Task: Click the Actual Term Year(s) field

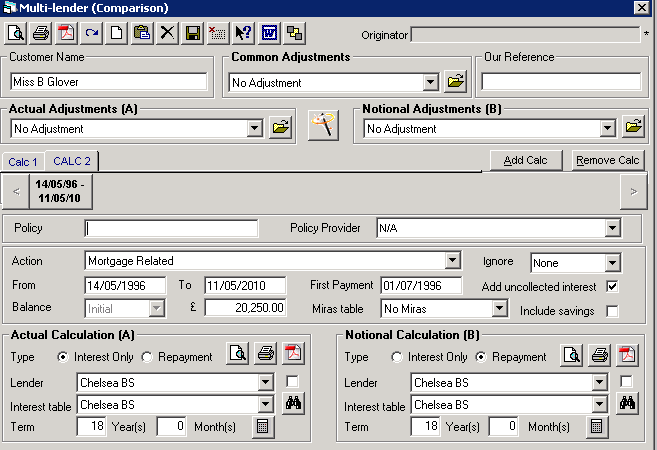Action: pos(91,427)
